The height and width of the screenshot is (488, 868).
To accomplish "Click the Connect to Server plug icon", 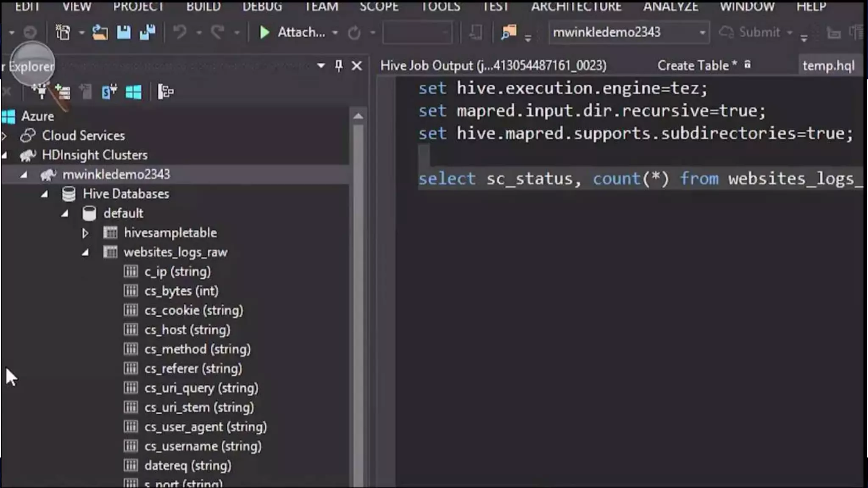I will [x=41, y=91].
